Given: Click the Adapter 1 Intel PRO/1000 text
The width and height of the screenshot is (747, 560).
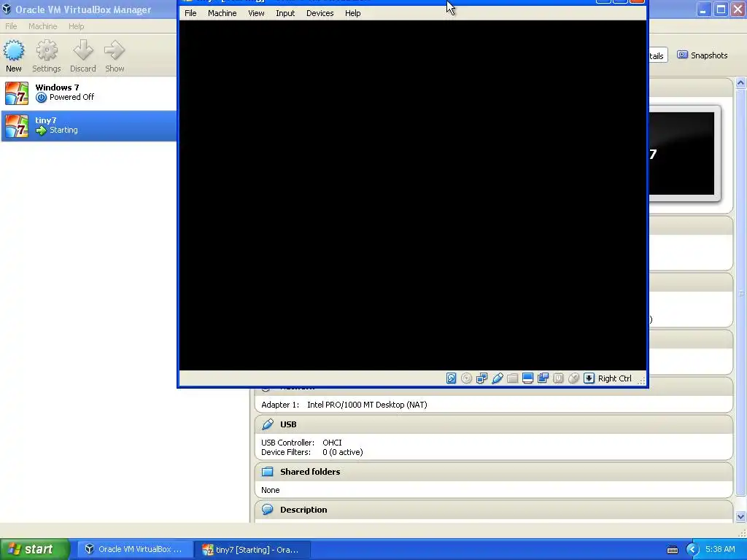Looking at the screenshot, I should coord(344,405).
